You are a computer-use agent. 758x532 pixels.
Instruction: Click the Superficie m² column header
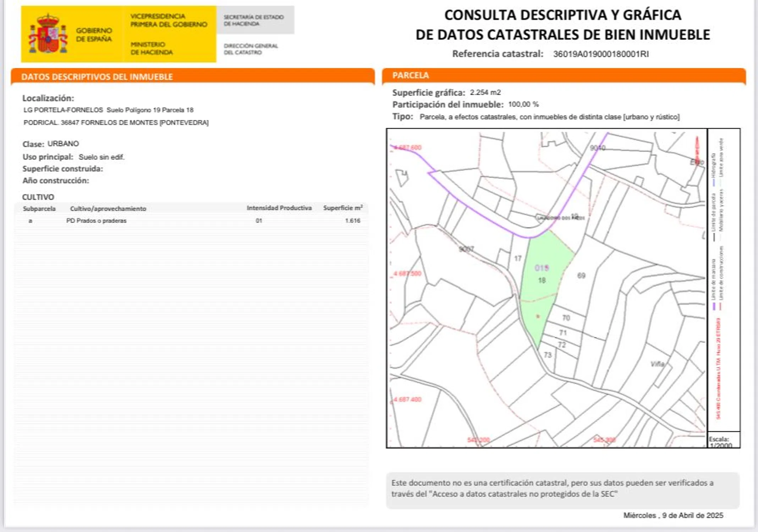point(342,208)
